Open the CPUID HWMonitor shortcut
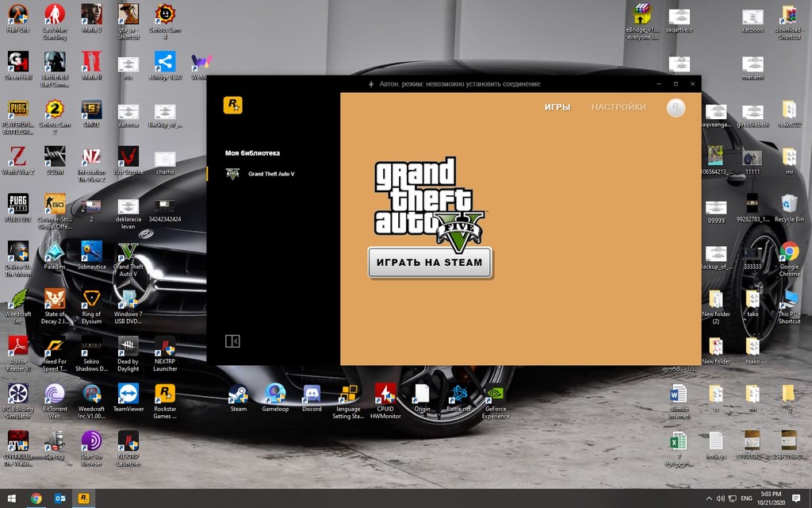 click(385, 401)
